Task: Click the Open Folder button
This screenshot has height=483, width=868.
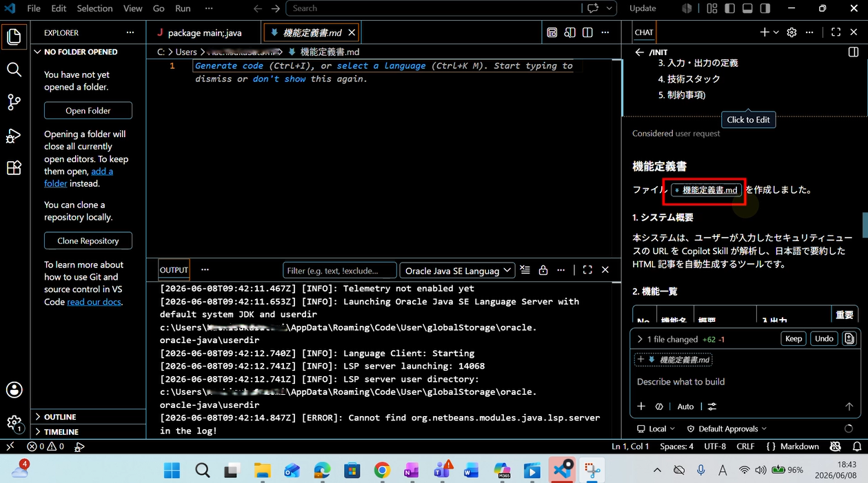Action: click(x=88, y=110)
